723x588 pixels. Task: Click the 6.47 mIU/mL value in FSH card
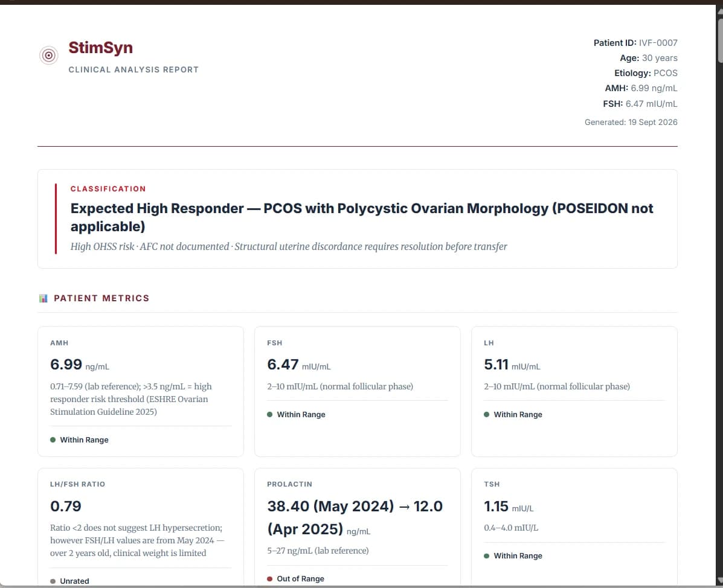tap(299, 365)
